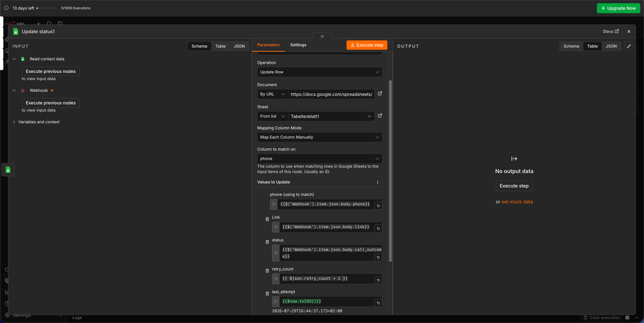
Task: Open Docs external link icon
Action: point(617,31)
